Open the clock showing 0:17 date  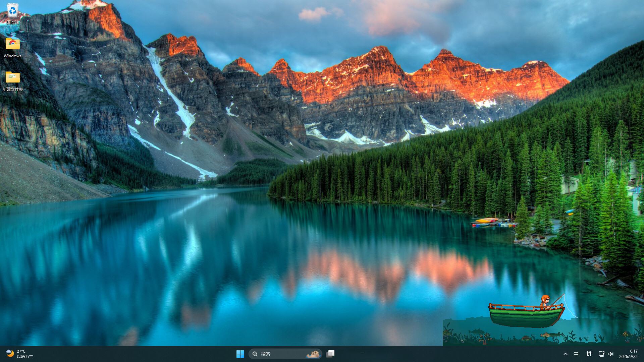click(x=629, y=354)
